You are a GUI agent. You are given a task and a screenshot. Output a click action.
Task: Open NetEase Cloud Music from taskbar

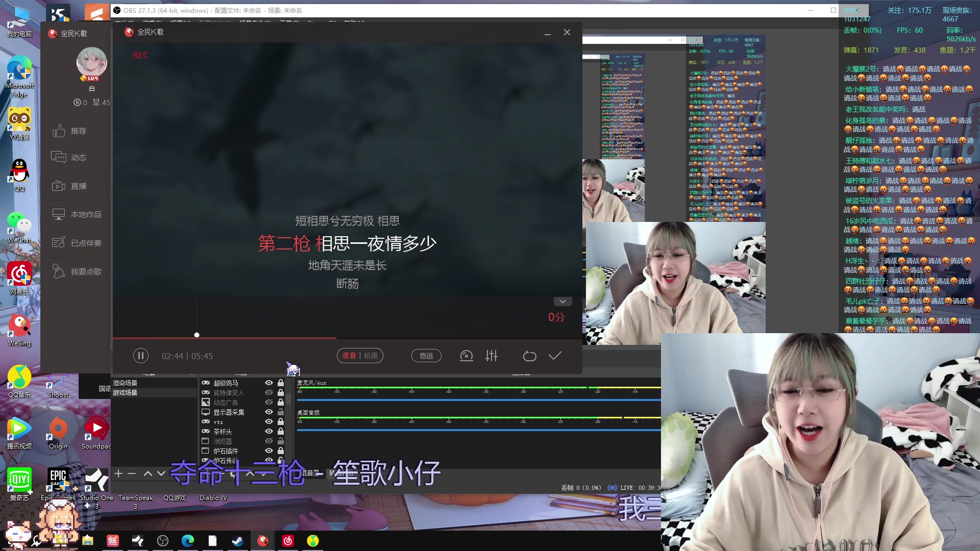288,541
